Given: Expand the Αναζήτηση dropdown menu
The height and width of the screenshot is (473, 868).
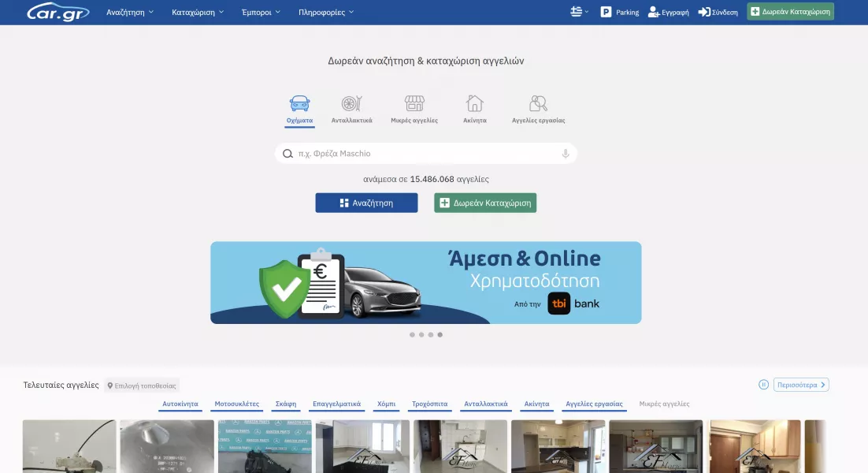Looking at the screenshot, I should point(130,12).
